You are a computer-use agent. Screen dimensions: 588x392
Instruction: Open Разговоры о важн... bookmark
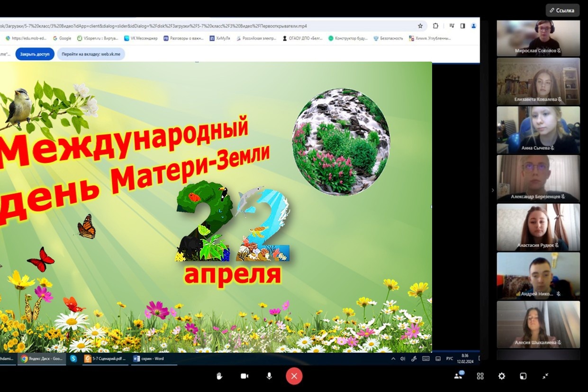coord(184,38)
